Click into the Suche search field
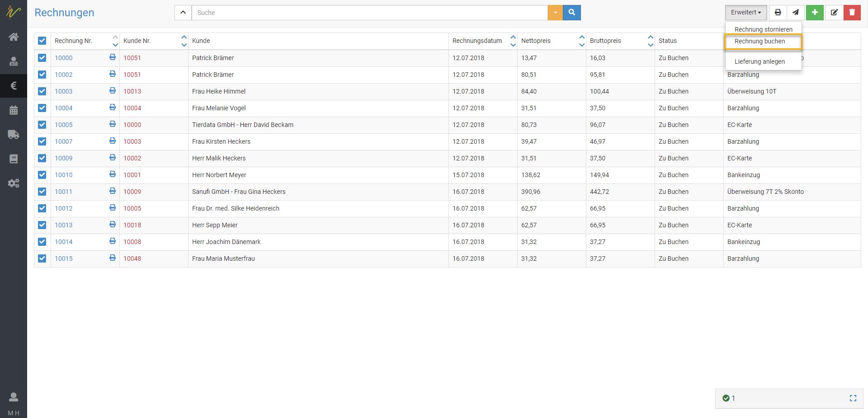The width and height of the screenshot is (868, 418). [369, 13]
